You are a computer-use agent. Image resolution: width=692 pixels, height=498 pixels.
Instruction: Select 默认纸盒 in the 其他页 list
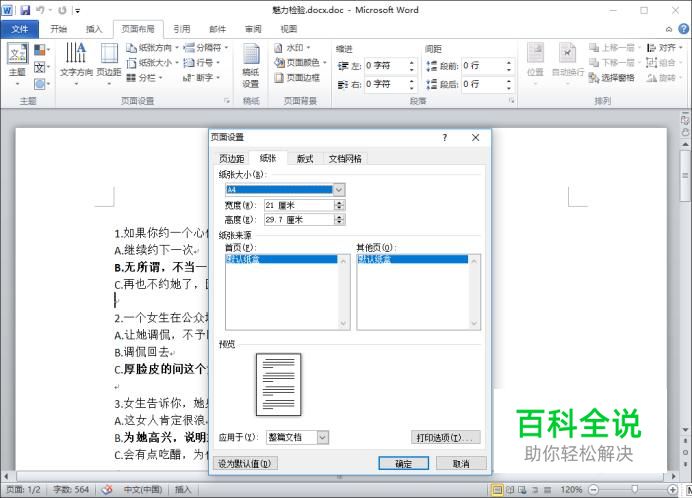click(412, 259)
